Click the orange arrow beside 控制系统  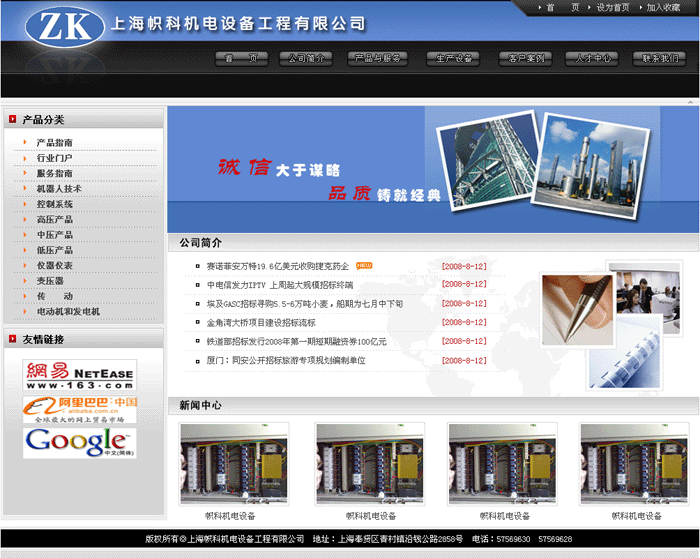25,204
